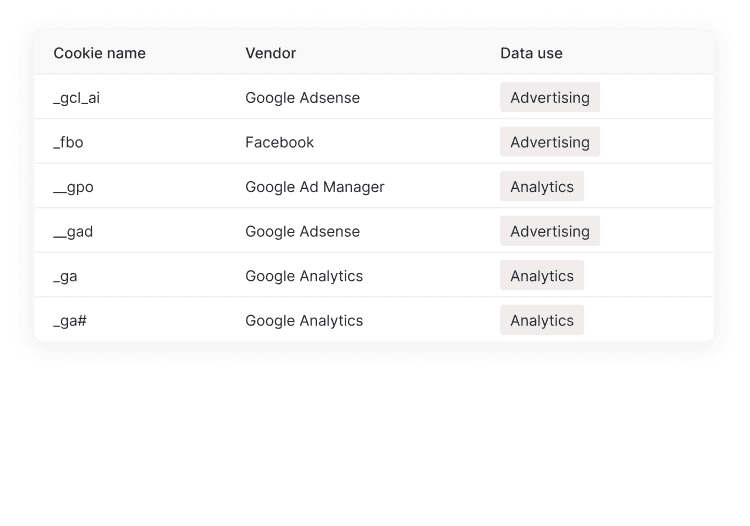Image resolution: width=750 pixels, height=526 pixels.
Task: Click the Advertising tag in Facebook row
Action: [550, 142]
